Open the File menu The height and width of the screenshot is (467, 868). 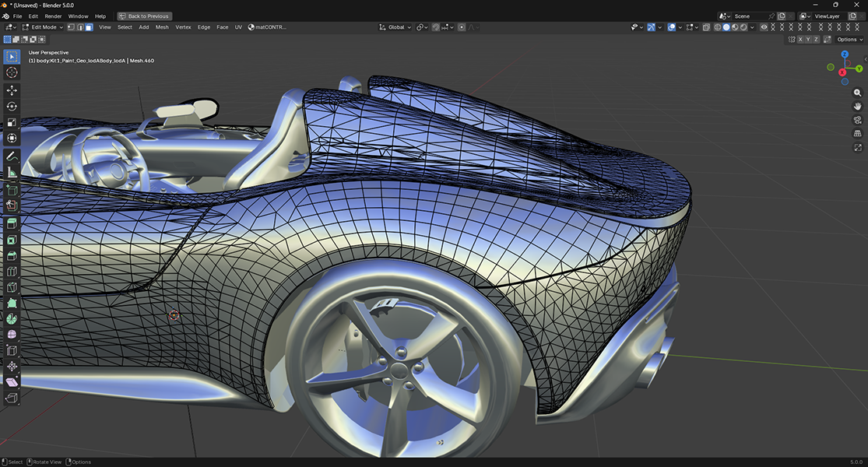click(18, 16)
